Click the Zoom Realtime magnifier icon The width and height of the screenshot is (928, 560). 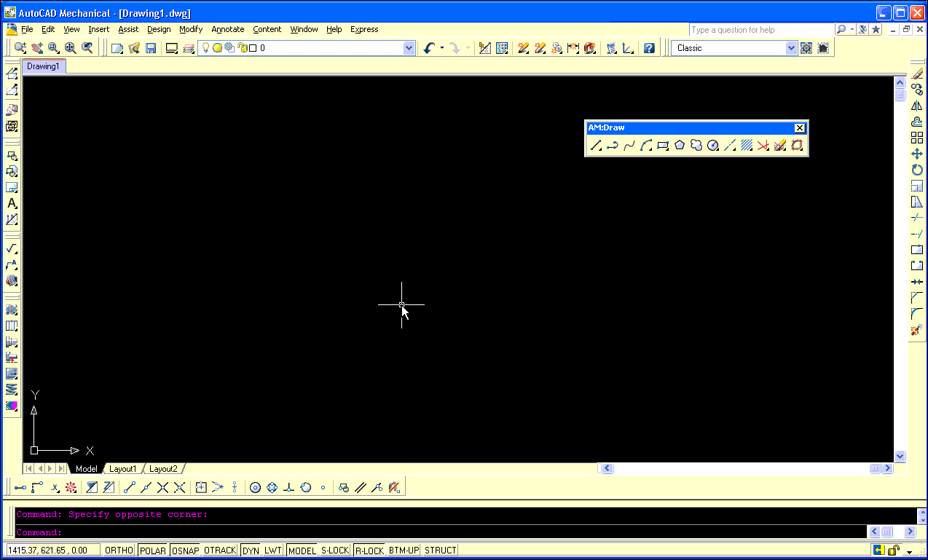(x=20, y=48)
